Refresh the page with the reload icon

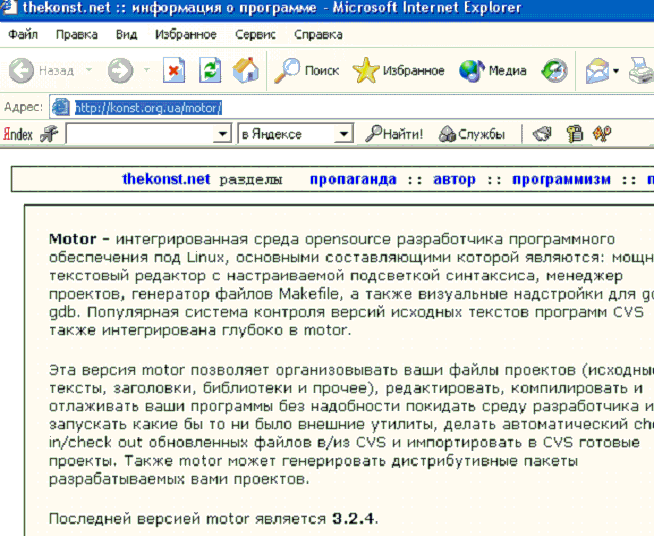coord(210,71)
